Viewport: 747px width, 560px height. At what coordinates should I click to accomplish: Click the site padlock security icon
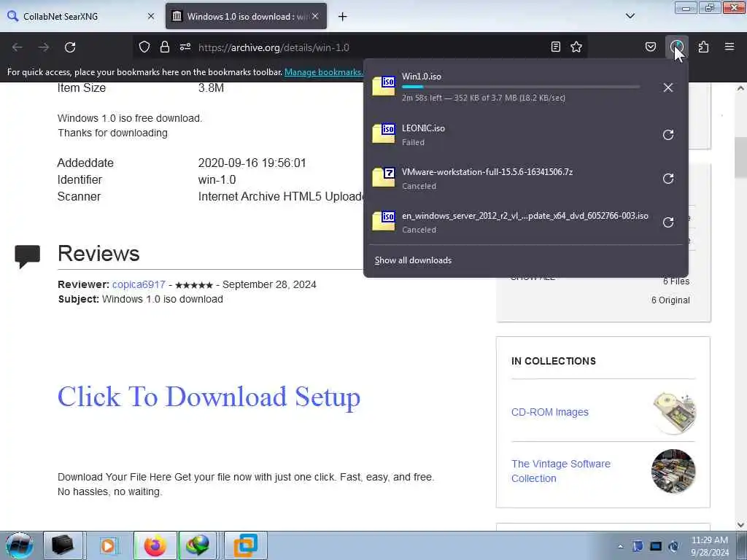tap(165, 47)
